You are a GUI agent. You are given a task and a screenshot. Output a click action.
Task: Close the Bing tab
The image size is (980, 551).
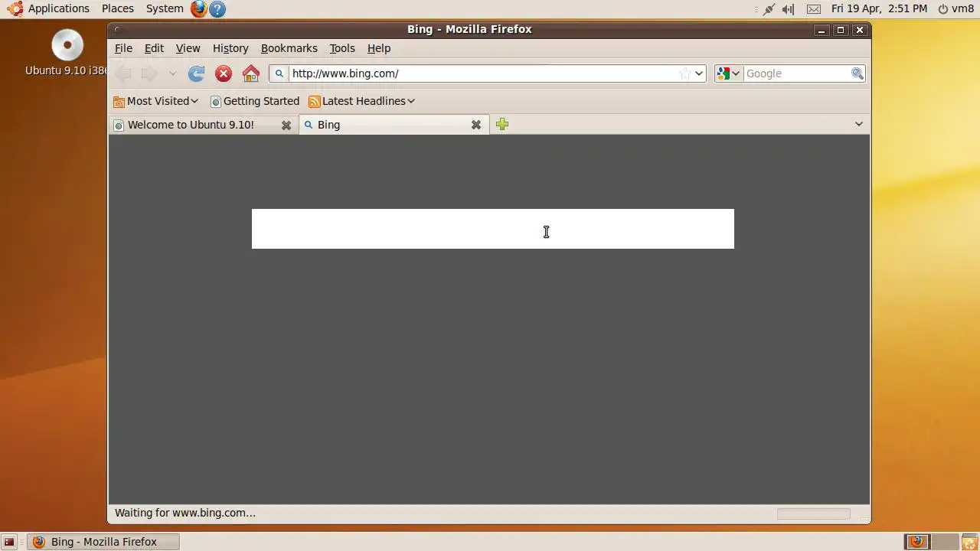click(476, 125)
